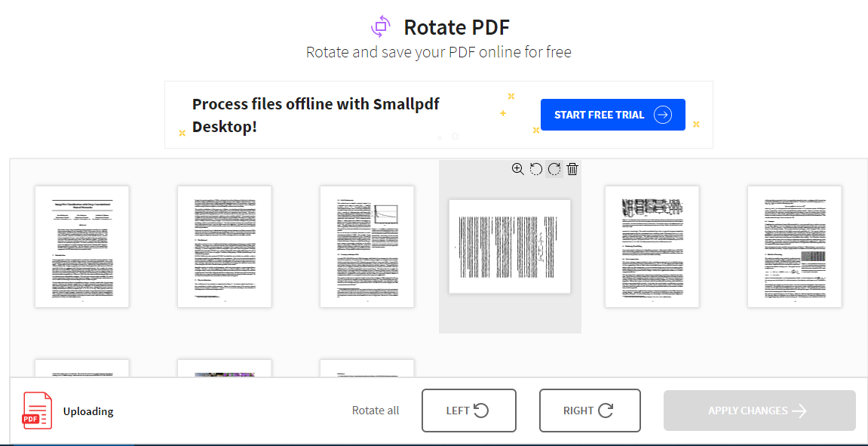The image size is (868, 446).
Task: Select the sixth page thumbnail
Action: [794, 247]
